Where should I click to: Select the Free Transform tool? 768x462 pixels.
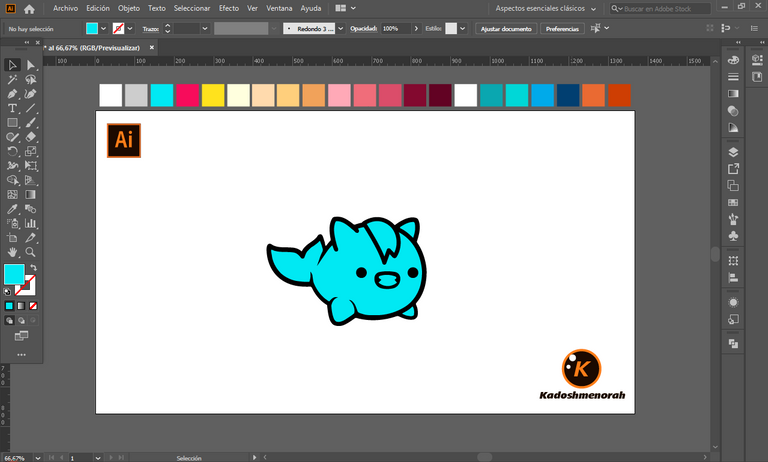pos(30,166)
